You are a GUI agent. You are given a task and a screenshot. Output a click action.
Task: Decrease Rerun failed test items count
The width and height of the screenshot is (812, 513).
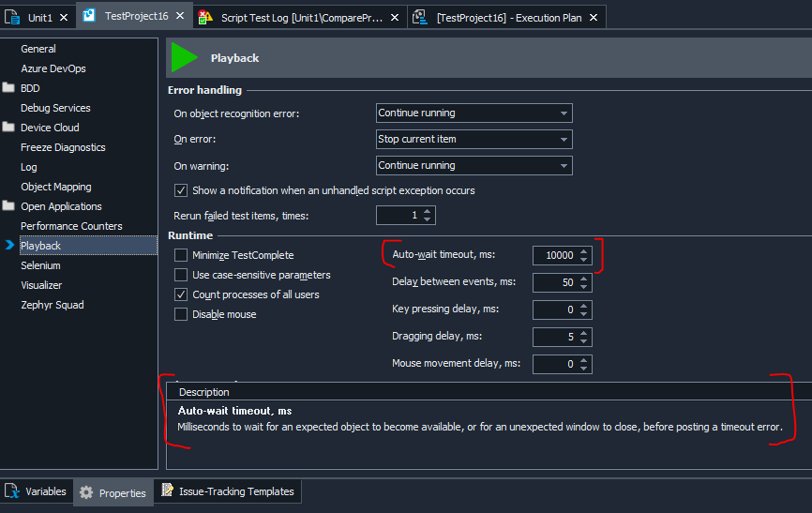[x=428, y=219]
